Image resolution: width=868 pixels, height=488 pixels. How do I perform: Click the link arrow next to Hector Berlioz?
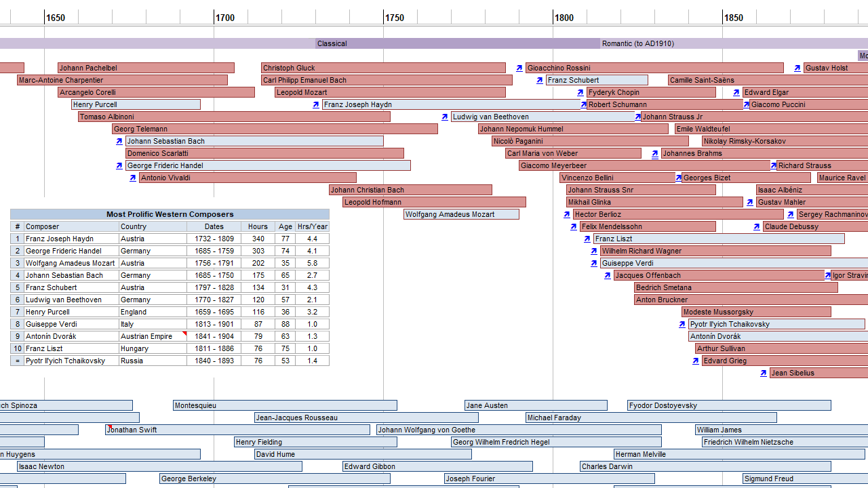click(567, 214)
